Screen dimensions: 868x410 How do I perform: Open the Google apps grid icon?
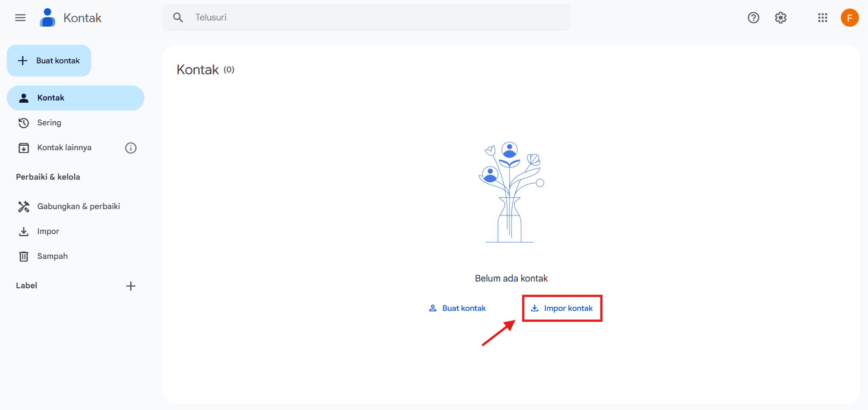822,18
